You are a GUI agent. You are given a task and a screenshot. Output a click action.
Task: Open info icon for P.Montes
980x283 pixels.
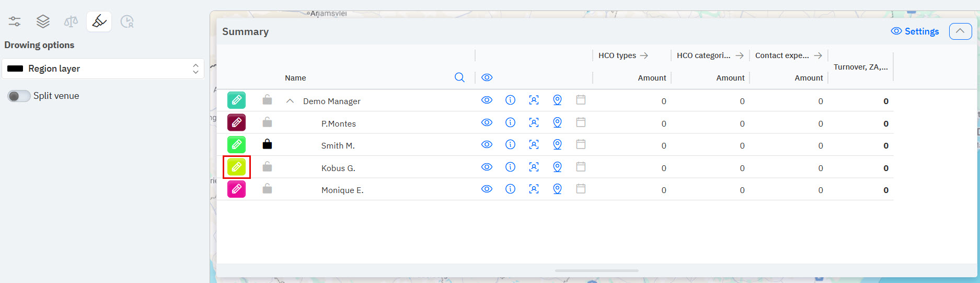pos(510,122)
